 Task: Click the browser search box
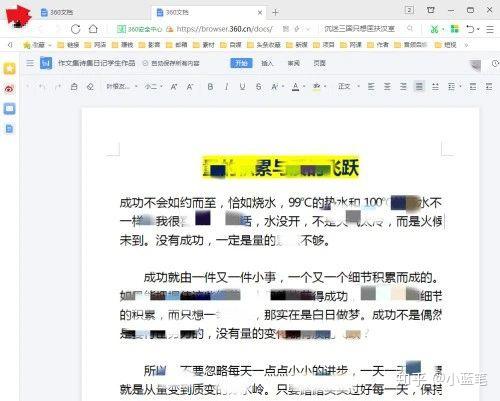pos(360,29)
